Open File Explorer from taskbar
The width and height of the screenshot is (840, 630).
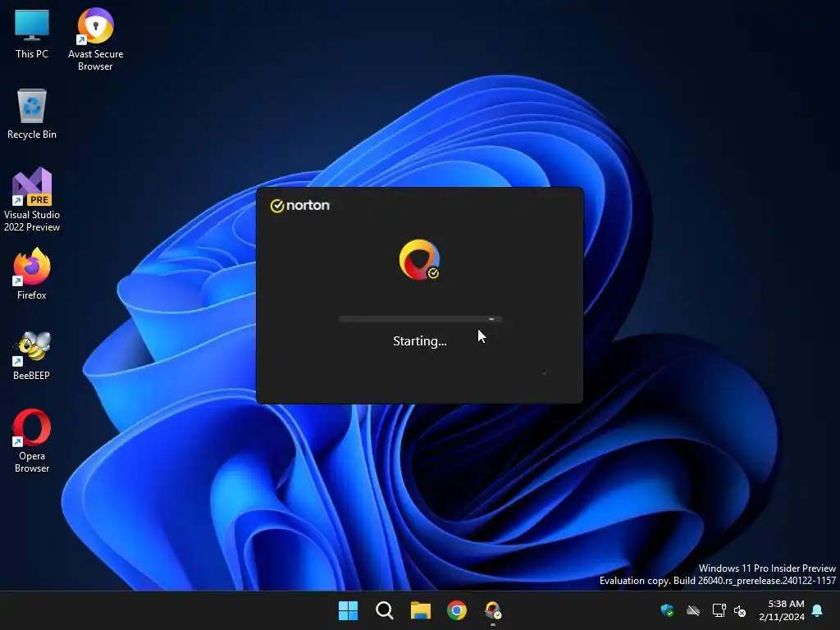(421, 610)
